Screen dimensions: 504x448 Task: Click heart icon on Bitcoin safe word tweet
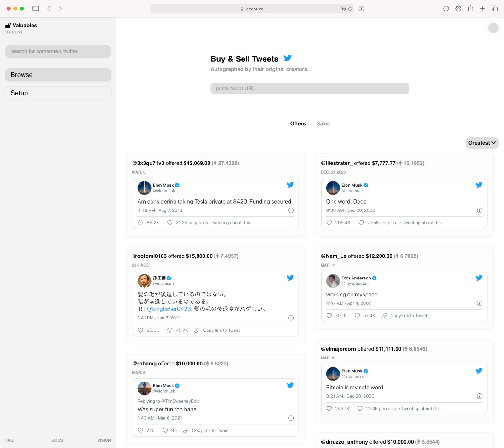point(329,409)
